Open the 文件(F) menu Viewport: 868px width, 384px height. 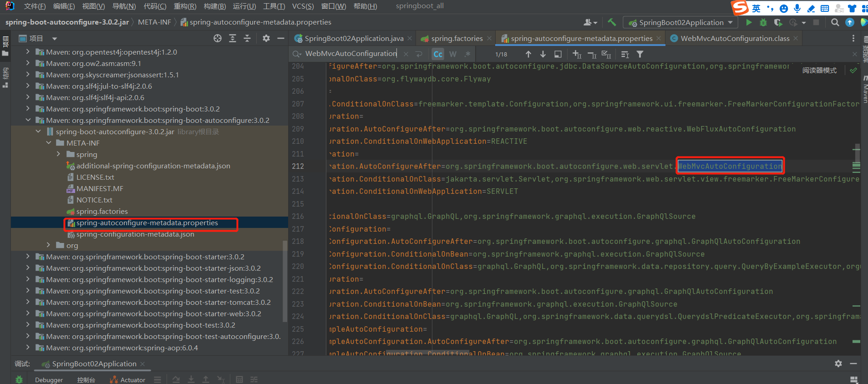click(35, 6)
